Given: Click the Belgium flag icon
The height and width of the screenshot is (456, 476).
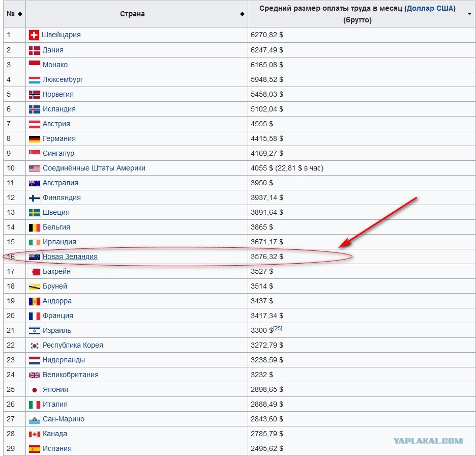Looking at the screenshot, I should click(x=34, y=227).
